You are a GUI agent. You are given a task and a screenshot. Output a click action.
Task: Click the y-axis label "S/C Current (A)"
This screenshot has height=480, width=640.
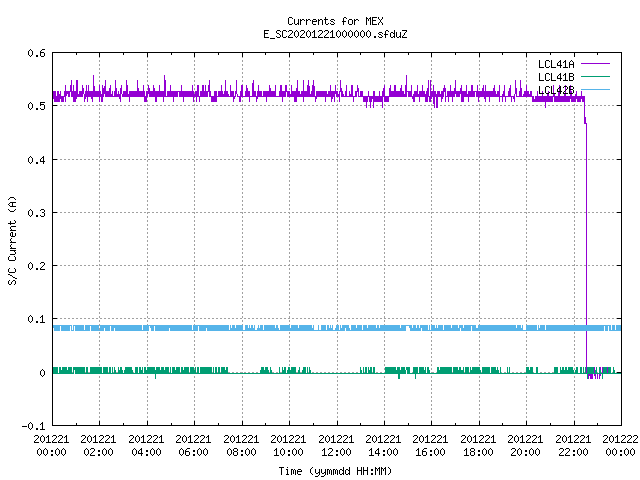tap(12, 240)
